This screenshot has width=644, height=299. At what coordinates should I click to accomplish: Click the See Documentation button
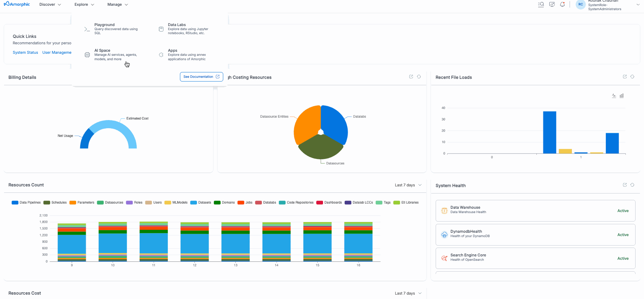pos(201,77)
